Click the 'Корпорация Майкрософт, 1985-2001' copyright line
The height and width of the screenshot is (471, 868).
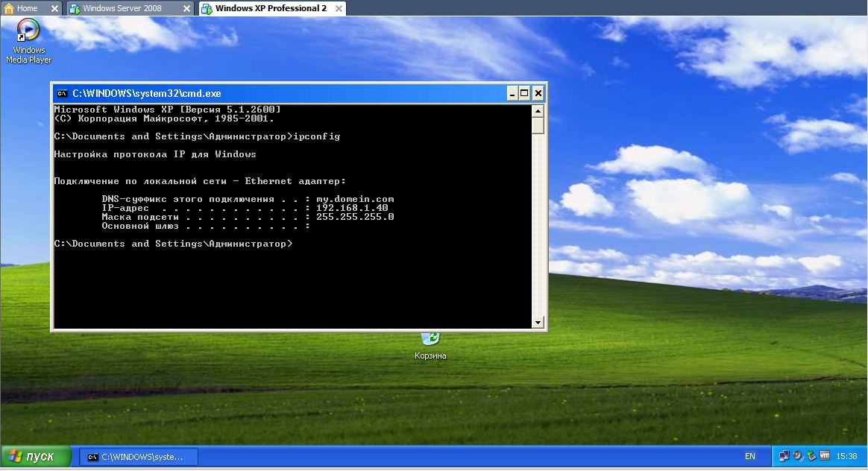click(x=164, y=118)
